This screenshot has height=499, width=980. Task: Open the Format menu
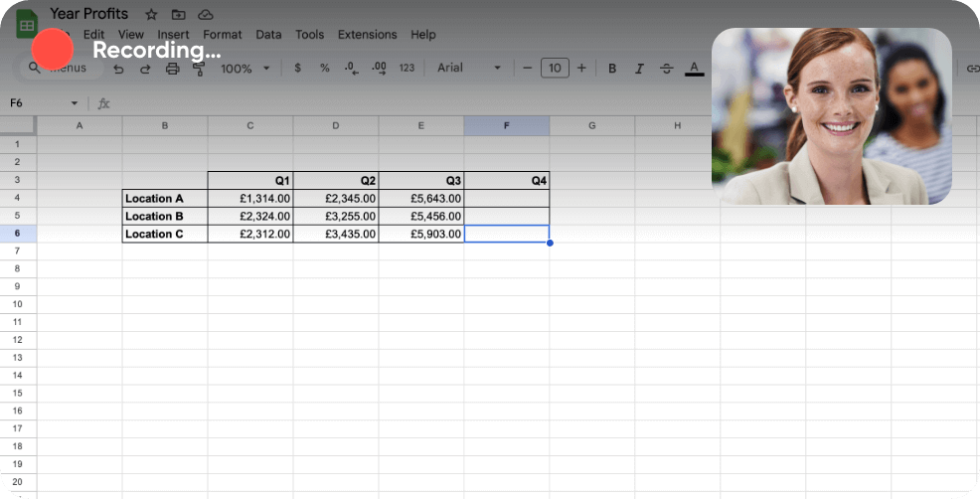[x=223, y=35]
